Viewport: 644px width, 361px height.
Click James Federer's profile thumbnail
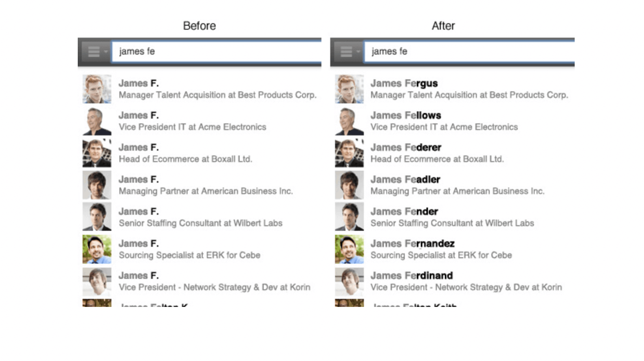[x=349, y=153]
